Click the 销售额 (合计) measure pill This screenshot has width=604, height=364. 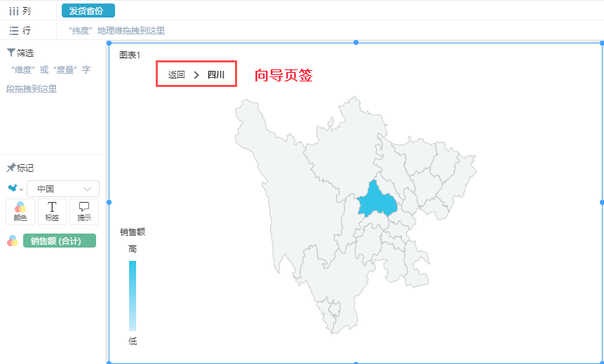(60, 241)
